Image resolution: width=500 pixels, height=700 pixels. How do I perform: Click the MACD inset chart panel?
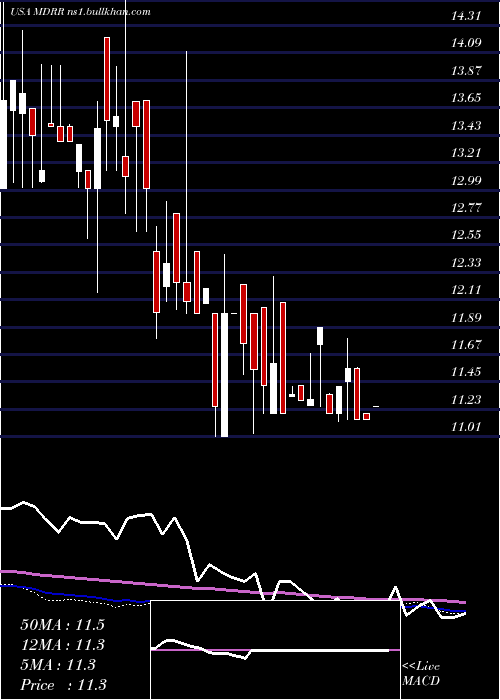(275, 650)
